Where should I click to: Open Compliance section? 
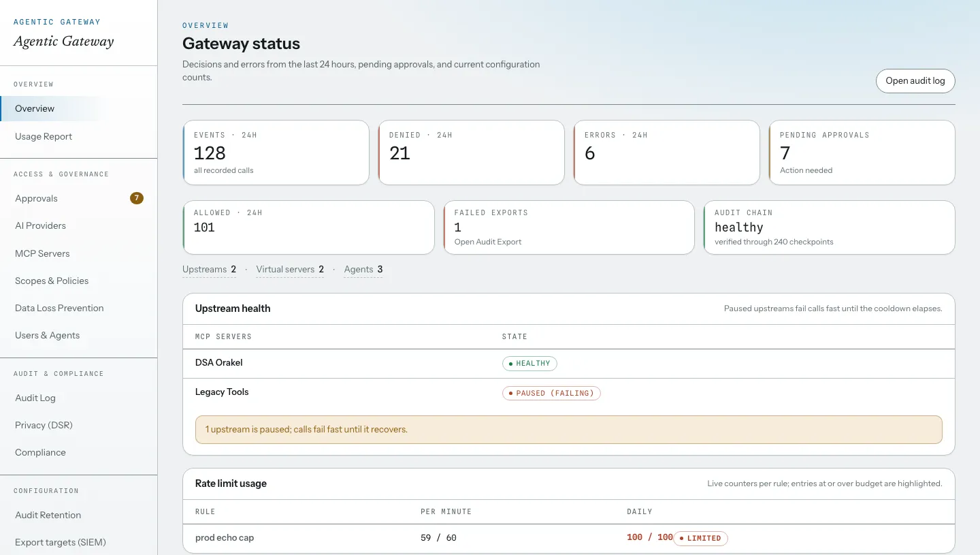[78, 452]
